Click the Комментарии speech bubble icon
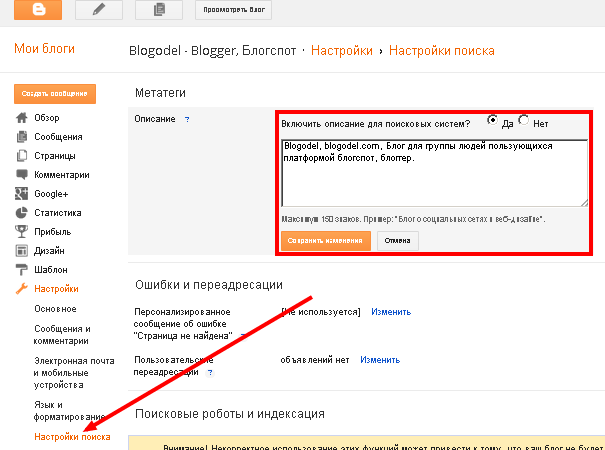605x450 pixels. click(x=22, y=174)
